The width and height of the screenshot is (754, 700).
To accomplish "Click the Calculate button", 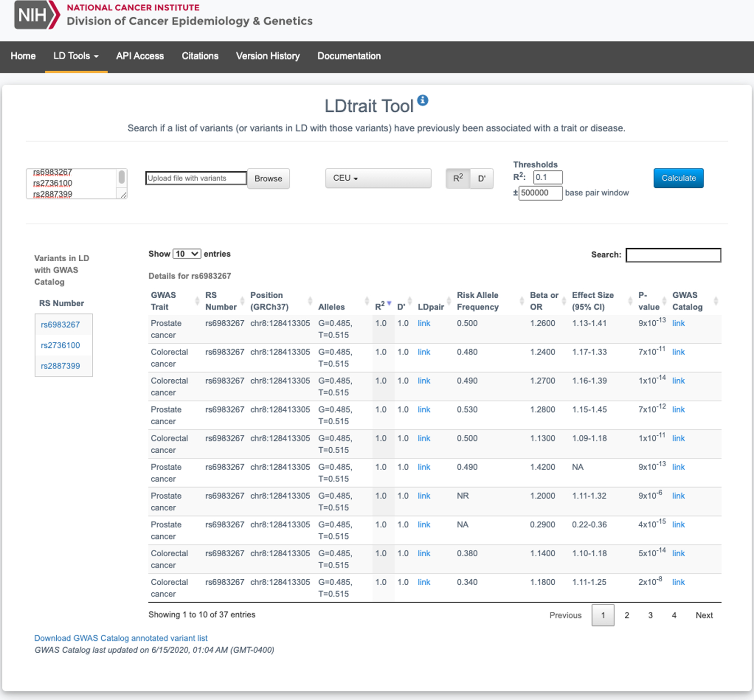I will [x=678, y=178].
